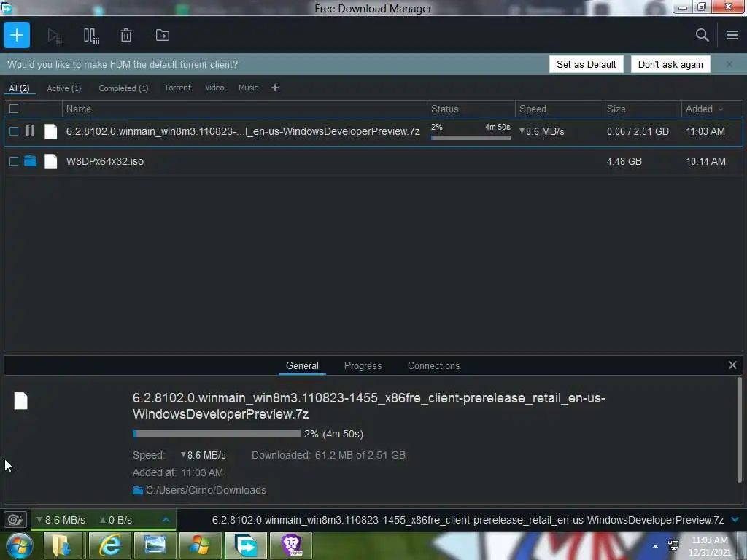Start all downloads from the toolbar
Viewport: 747px width, 560px height.
pos(54,36)
